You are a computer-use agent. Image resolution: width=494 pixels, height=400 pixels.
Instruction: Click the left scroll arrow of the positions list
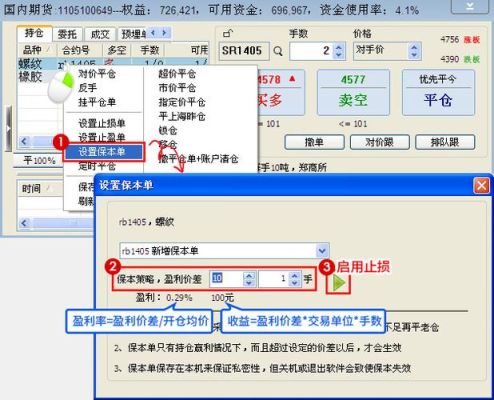tap(24, 141)
